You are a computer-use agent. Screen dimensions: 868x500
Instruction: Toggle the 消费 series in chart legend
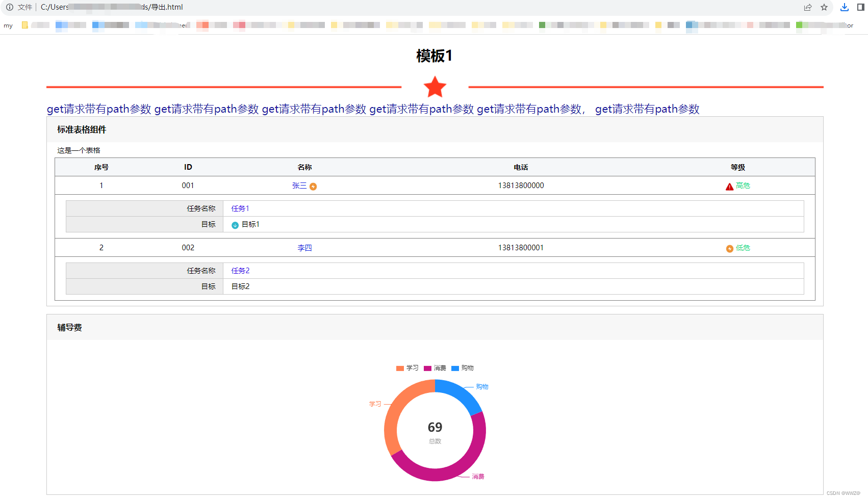point(435,368)
